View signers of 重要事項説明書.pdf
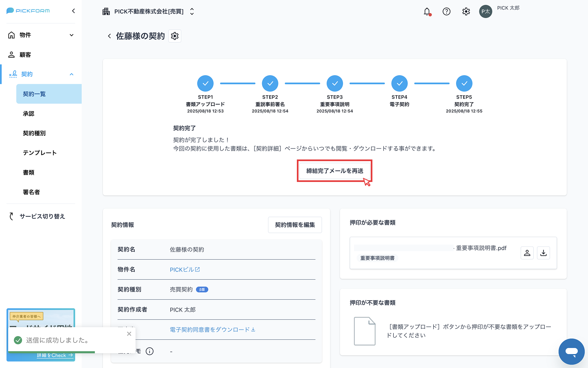Image resolution: width=588 pixels, height=368 pixels. point(527,253)
